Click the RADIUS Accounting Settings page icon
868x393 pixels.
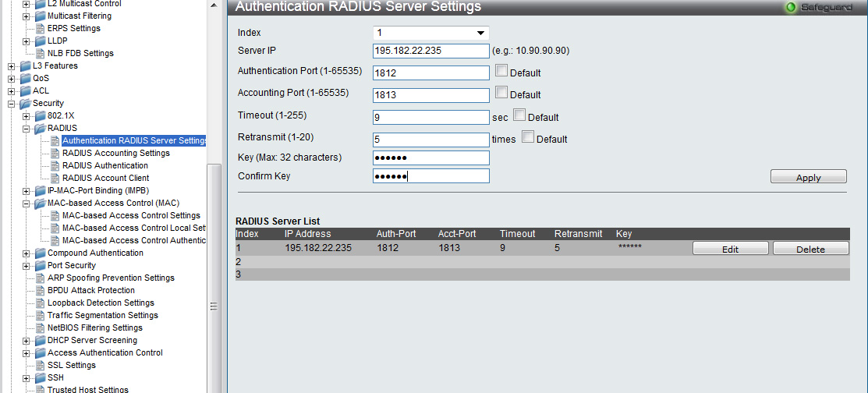55,153
